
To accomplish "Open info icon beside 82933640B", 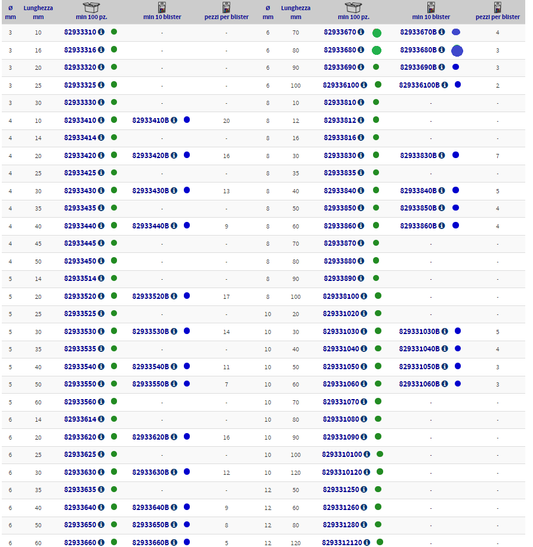I will pyautogui.click(x=174, y=507).
